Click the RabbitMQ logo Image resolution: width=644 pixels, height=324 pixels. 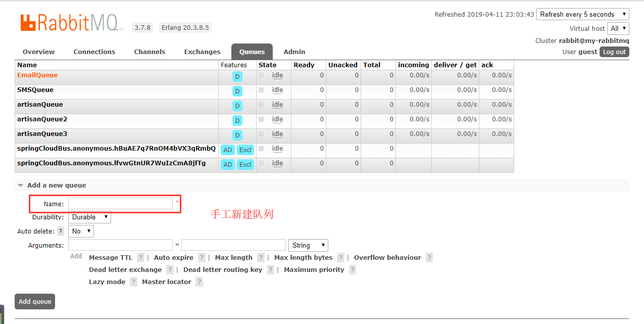coord(71,23)
